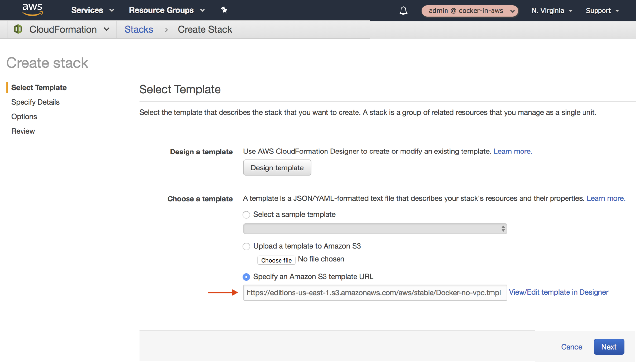Click the pin shortcuts icon
636x364 pixels.
[224, 10]
